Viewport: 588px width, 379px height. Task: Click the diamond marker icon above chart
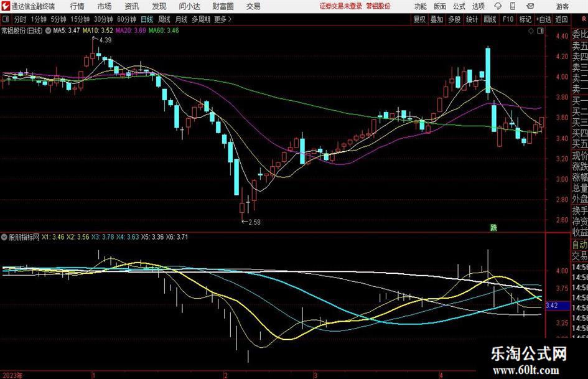(x=531, y=31)
